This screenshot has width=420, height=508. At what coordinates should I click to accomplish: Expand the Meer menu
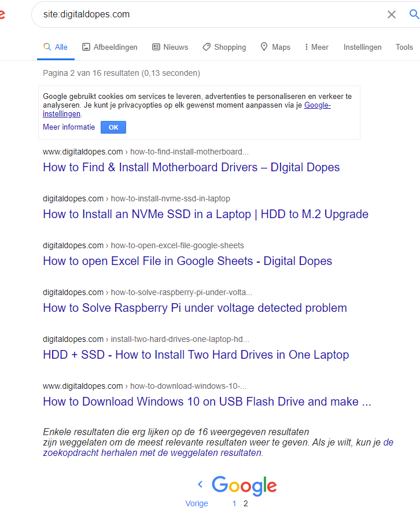coord(316,47)
